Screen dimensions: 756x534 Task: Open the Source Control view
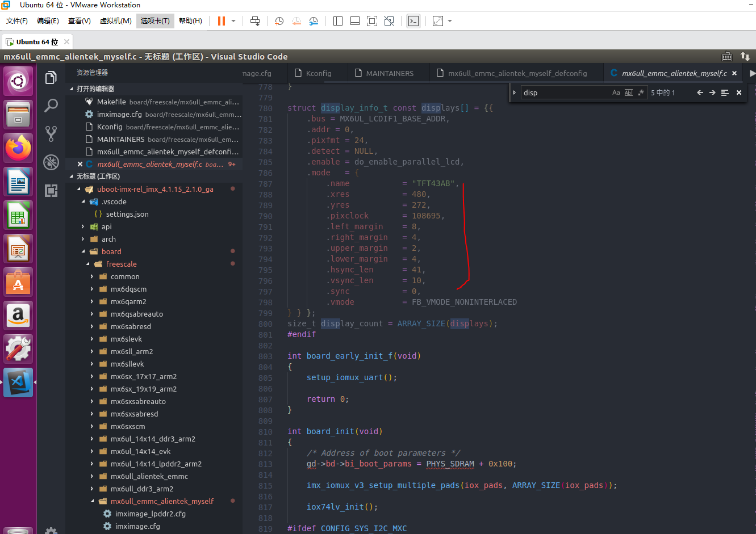tap(51, 133)
